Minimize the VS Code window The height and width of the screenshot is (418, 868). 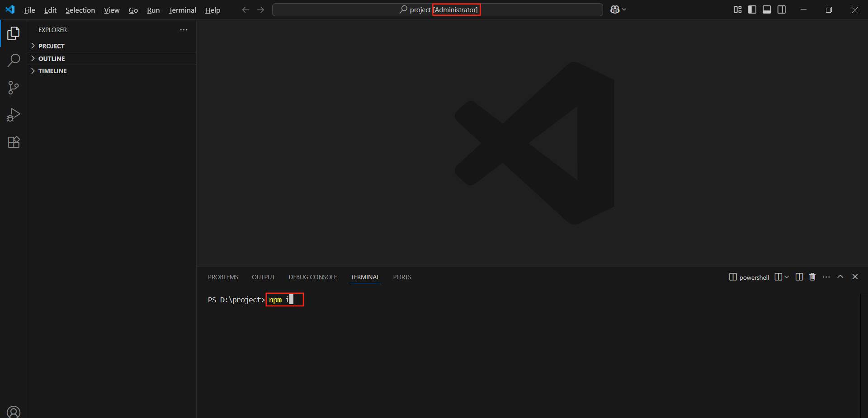(803, 9)
